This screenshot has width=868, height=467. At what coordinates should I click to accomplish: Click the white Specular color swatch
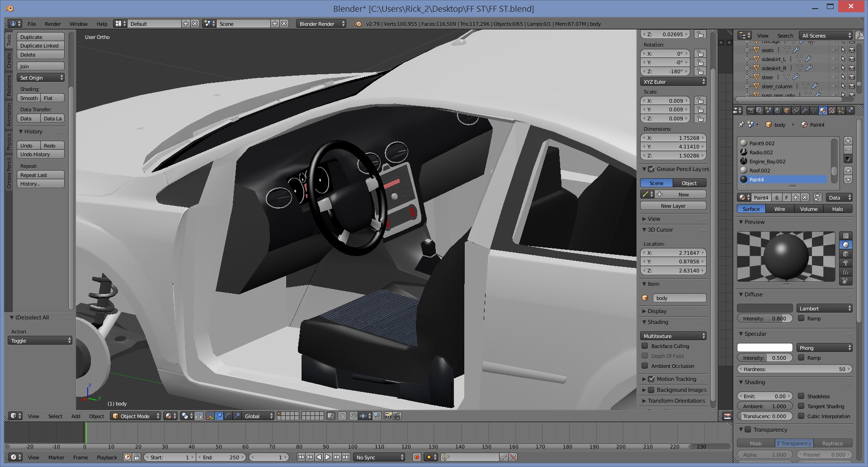pyautogui.click(x=764, y=348)
